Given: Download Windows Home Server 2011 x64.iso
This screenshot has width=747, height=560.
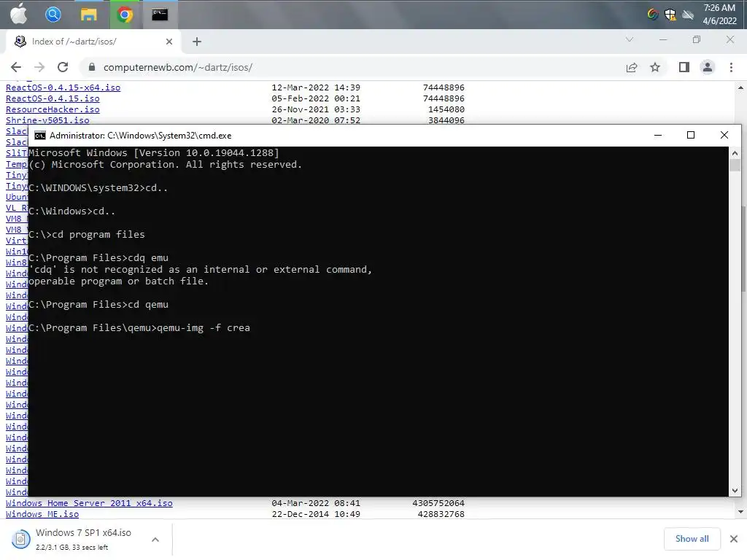Looking at the screenshot, I should point(89,503).
